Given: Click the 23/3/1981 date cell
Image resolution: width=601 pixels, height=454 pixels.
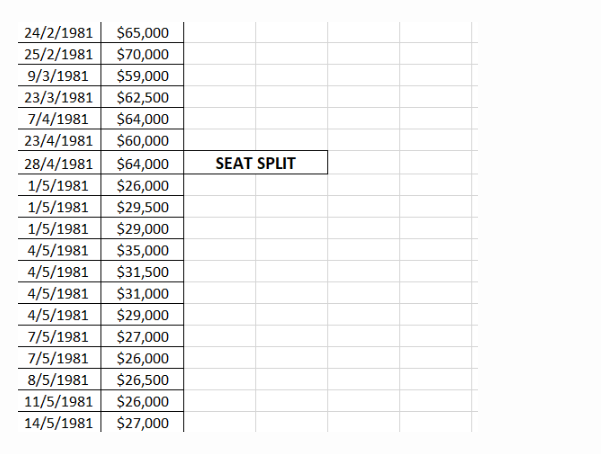Looking at the screenshot, I should [x=59, y=97].
